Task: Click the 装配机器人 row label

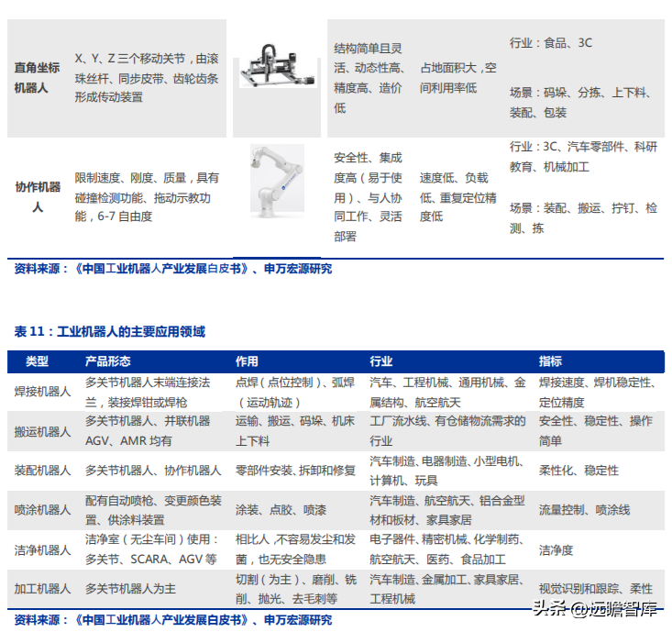Action: 42,471
